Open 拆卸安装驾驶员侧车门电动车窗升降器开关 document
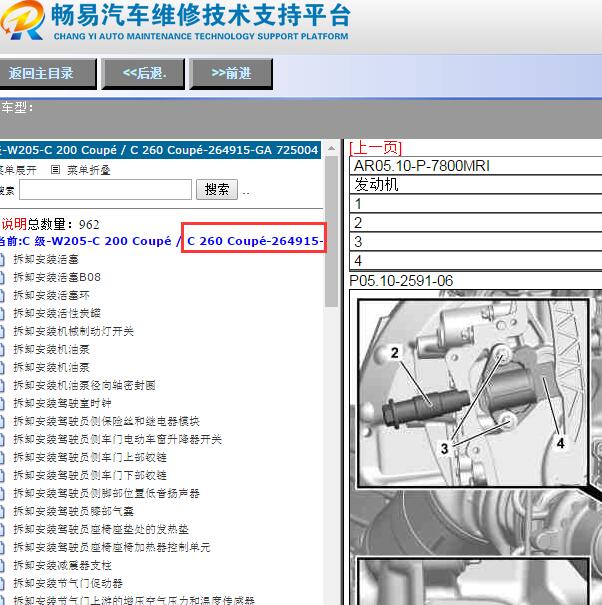Image resolution: width=602 pixels, height=605 pixels. (117, 439)
